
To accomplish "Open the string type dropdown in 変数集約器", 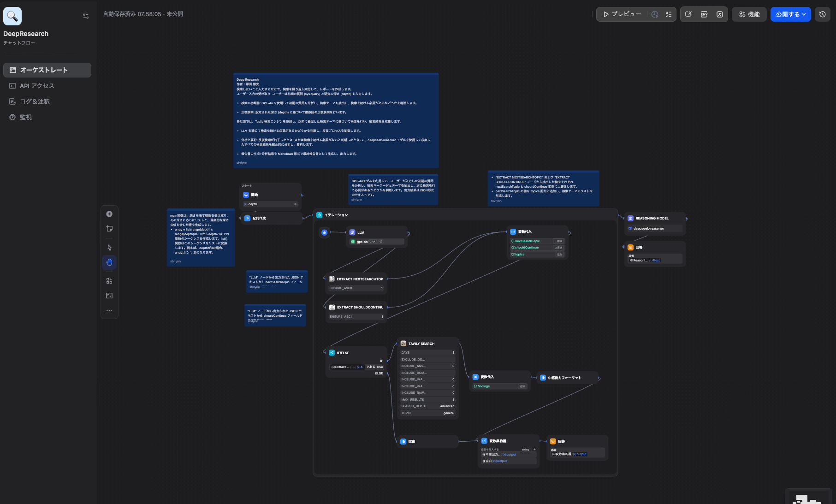I will pos(525,449).
